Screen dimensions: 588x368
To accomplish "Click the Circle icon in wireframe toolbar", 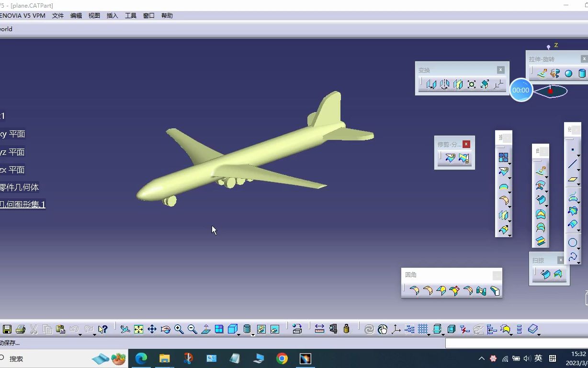I will point(572,243).
